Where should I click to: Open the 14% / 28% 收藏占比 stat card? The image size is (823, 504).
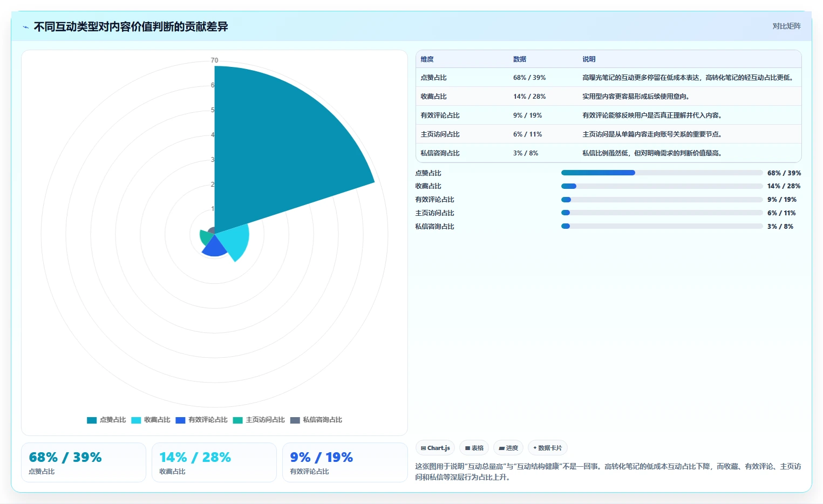click(214, 462)
